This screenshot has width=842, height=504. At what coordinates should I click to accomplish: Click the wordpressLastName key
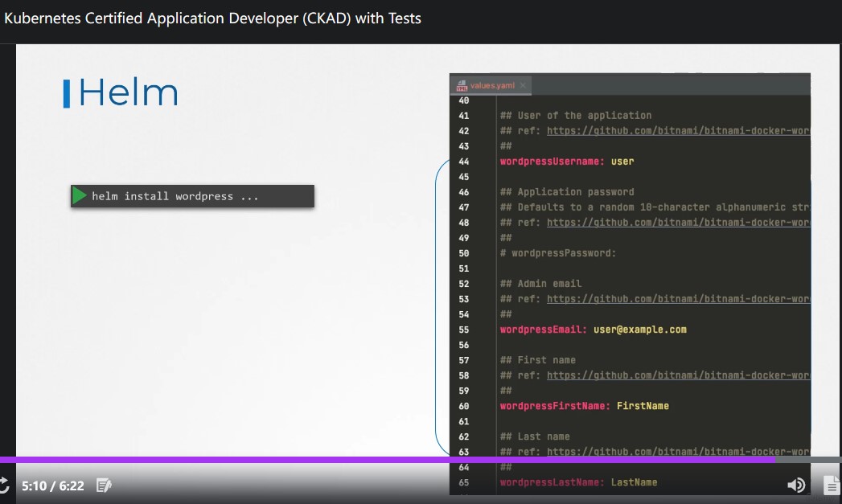point(552,482)
